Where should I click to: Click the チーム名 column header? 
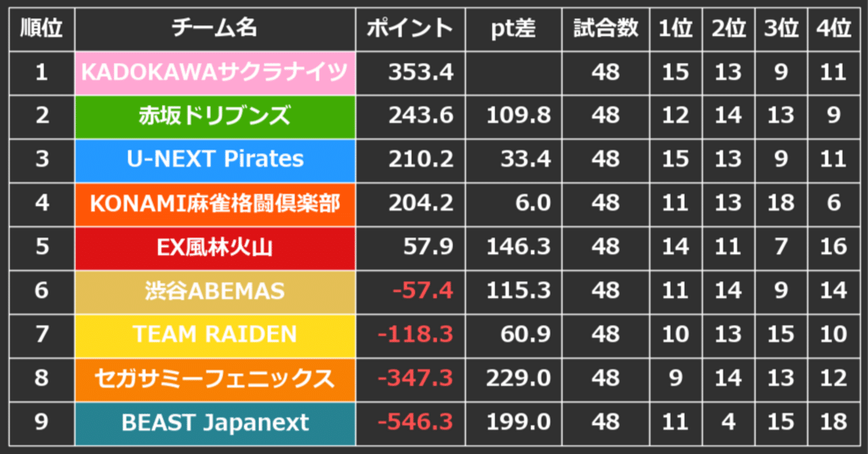(x=215, y=29)
